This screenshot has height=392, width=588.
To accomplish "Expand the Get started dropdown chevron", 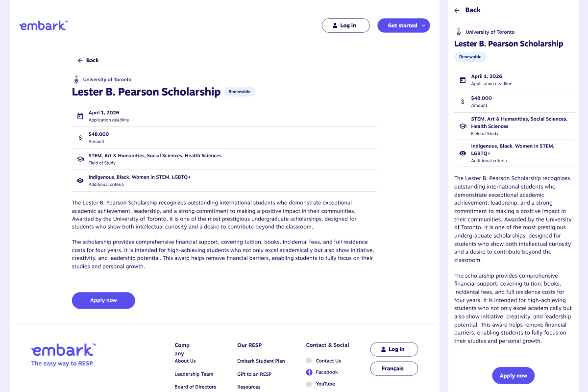I will click(x=423, y=25).
